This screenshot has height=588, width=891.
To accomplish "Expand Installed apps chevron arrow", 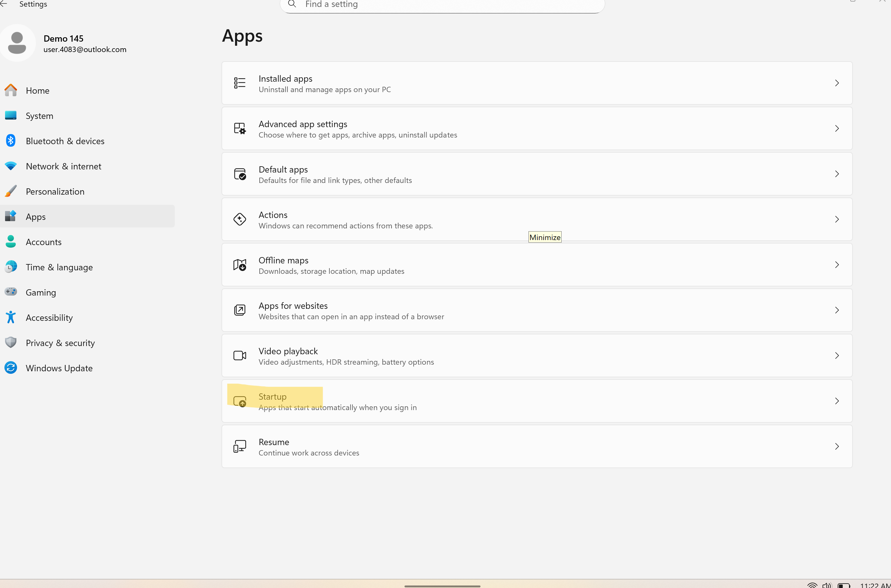I will 837,83.
